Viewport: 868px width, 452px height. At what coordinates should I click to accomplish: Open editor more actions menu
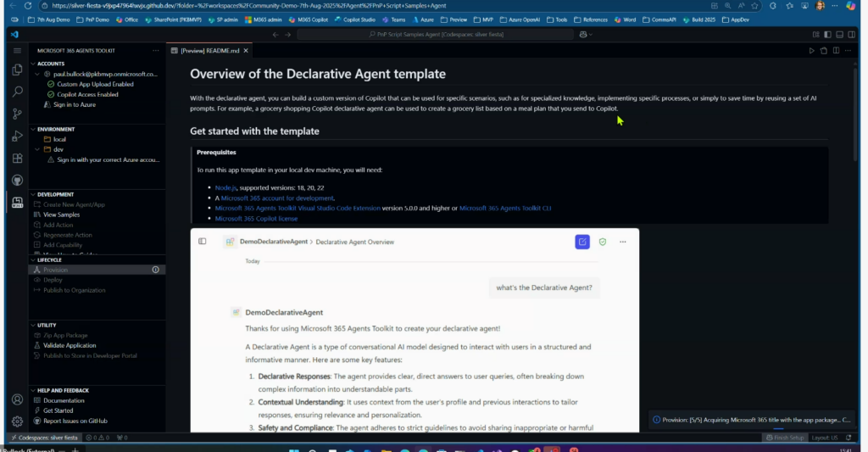848,50
